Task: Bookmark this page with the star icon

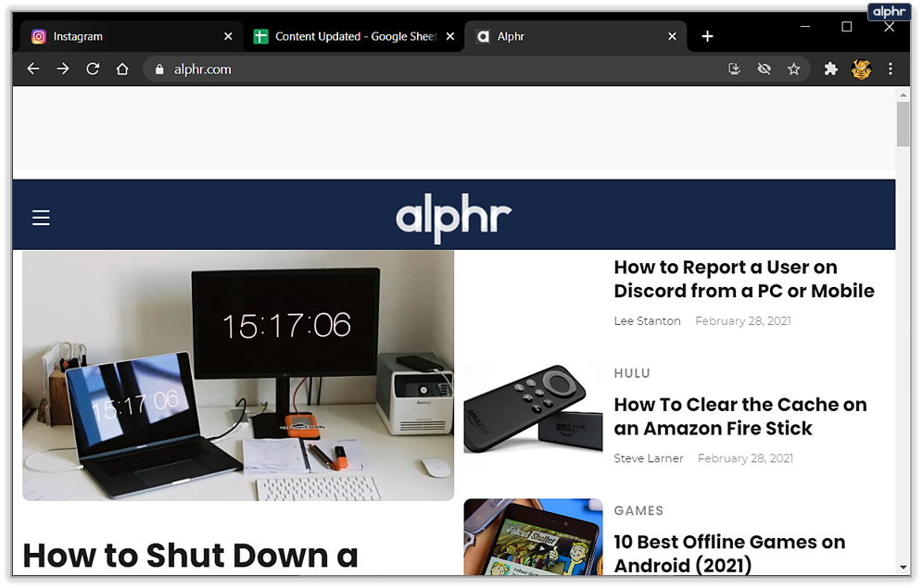Action: tap(794, 69)
